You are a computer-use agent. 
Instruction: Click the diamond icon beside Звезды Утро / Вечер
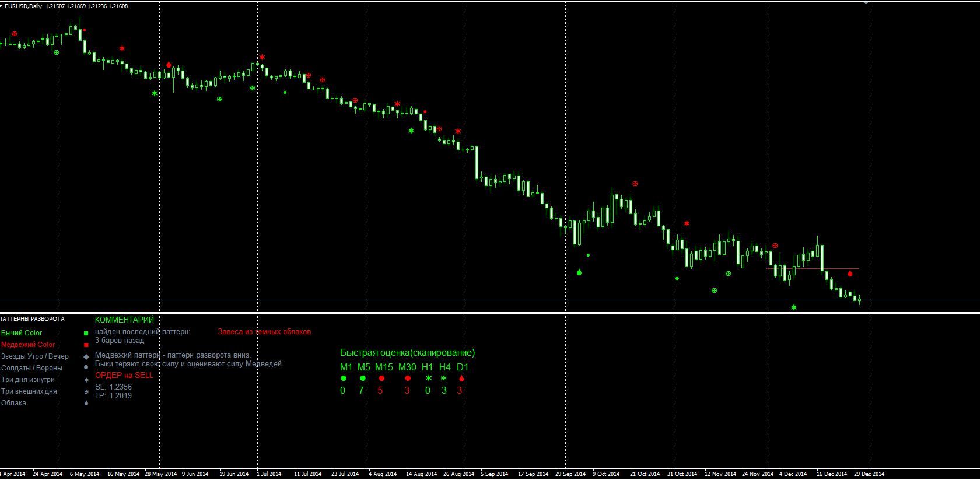pos(86,356)
